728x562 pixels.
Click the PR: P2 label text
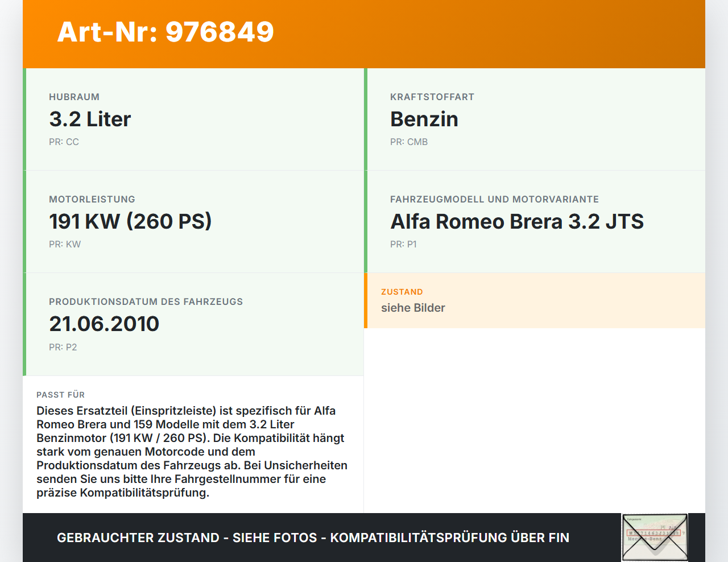click(x=63, y=346)
